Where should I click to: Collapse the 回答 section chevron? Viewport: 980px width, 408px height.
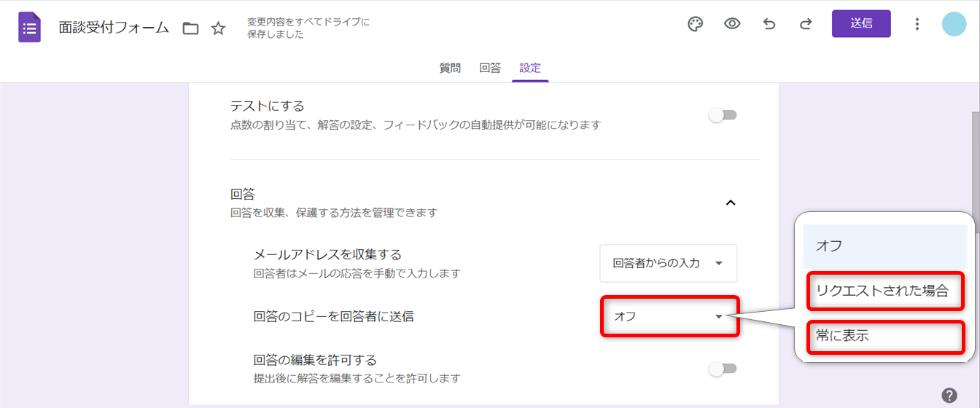[731, 203]
